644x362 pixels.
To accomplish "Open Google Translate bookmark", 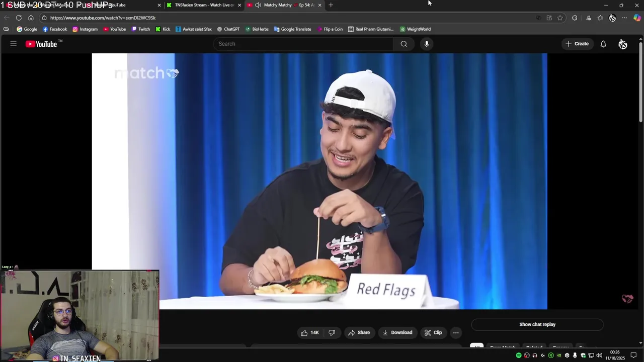I will 292,29.
